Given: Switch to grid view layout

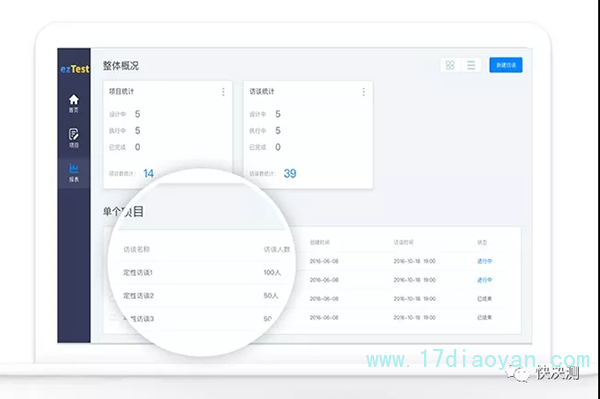Looking at the screenshot, I should point(450,65).
